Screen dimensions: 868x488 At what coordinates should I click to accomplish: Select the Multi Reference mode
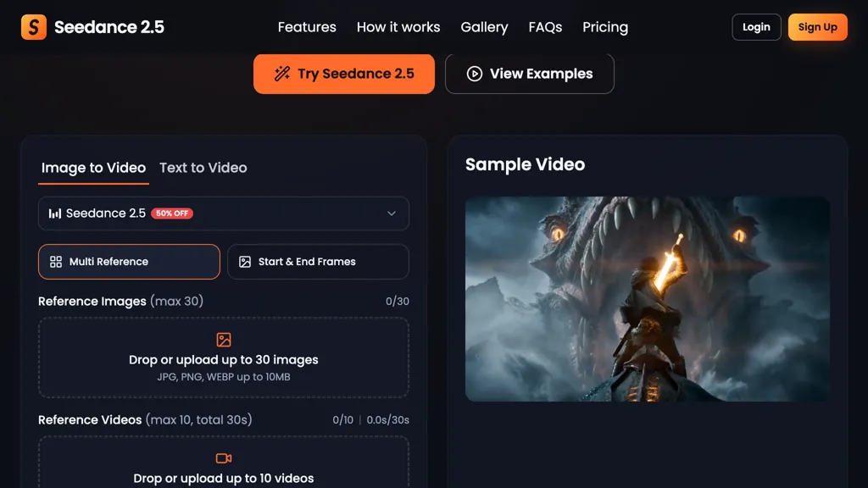[x=129, y=262]
